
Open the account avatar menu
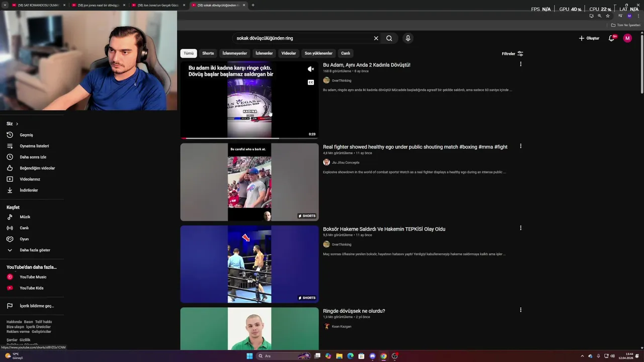pyautogui.click(x=627, y=38)
